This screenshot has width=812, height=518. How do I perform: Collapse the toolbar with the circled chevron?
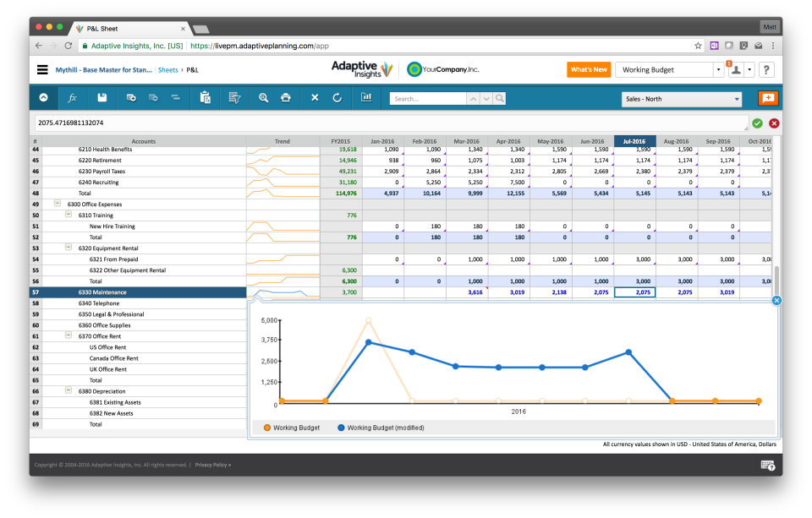(45, 98)
